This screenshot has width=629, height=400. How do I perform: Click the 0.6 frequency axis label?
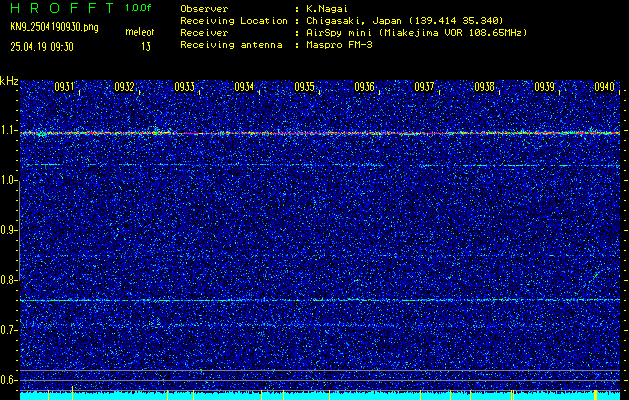[x=8, y=380]
